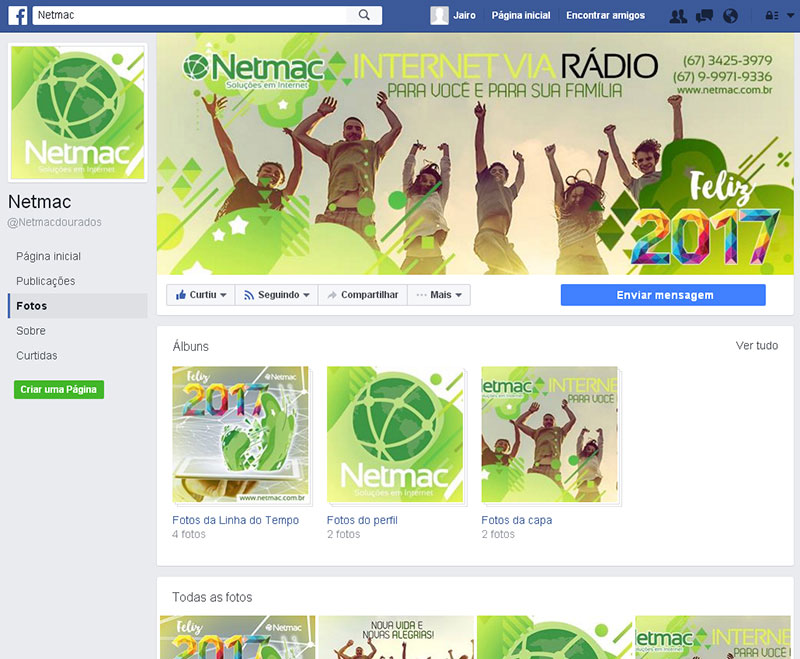
Task: Click the Fotos da capa album link
Action: (516, 520)
